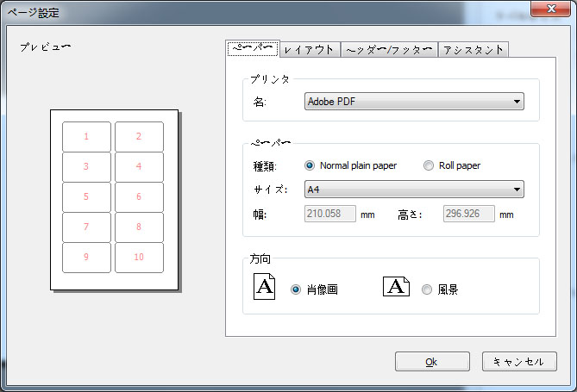Open the ヘッダー/フッター tab
This screenshot has height=392, width=577.
coord(389,50)
